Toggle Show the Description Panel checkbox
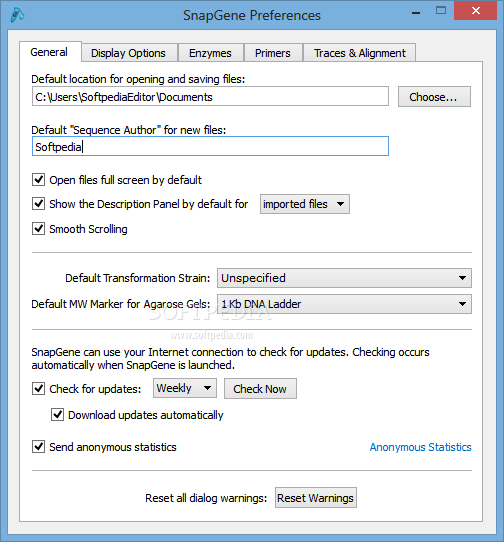 click(x=38, y=204)
